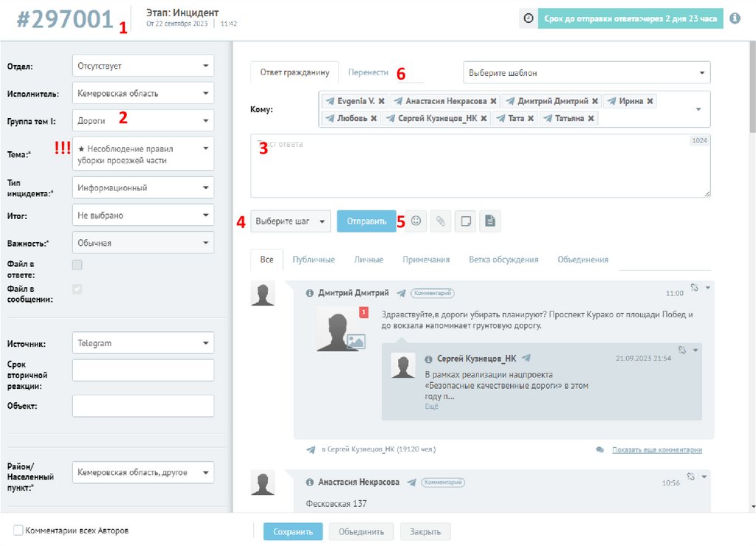Switch to Ответ гражданину tab

[x=295, y=72]
